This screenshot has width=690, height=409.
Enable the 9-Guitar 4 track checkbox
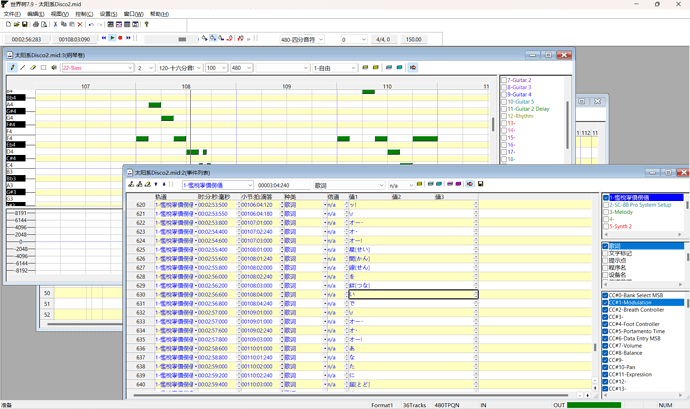[504, 95]
